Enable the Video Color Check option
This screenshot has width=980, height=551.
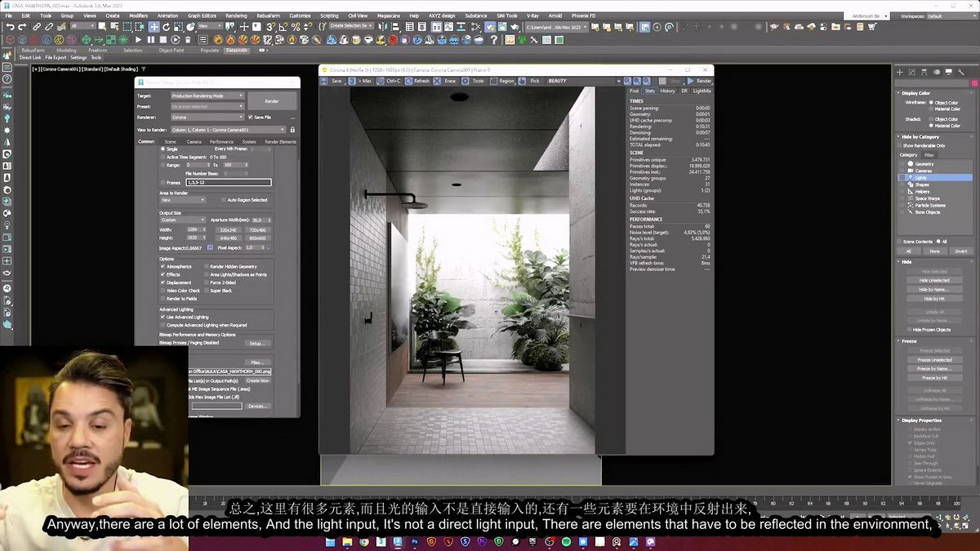pyautogui.click(x=163, y=291)
